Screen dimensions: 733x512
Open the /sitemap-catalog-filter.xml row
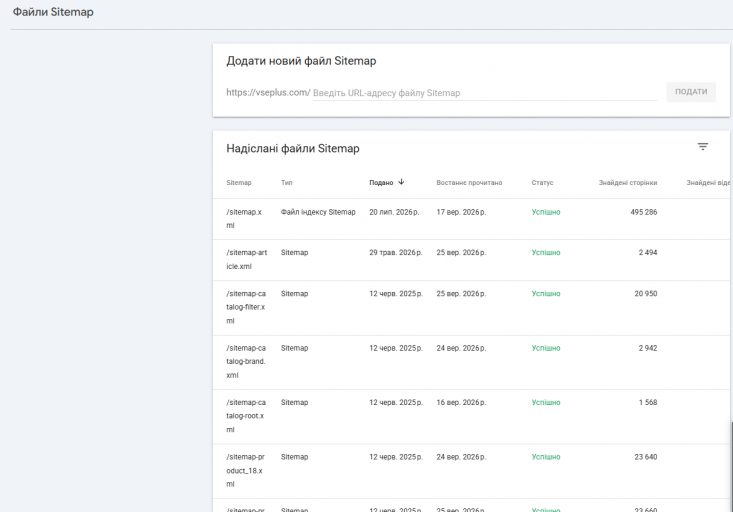(x=471, y=308)
